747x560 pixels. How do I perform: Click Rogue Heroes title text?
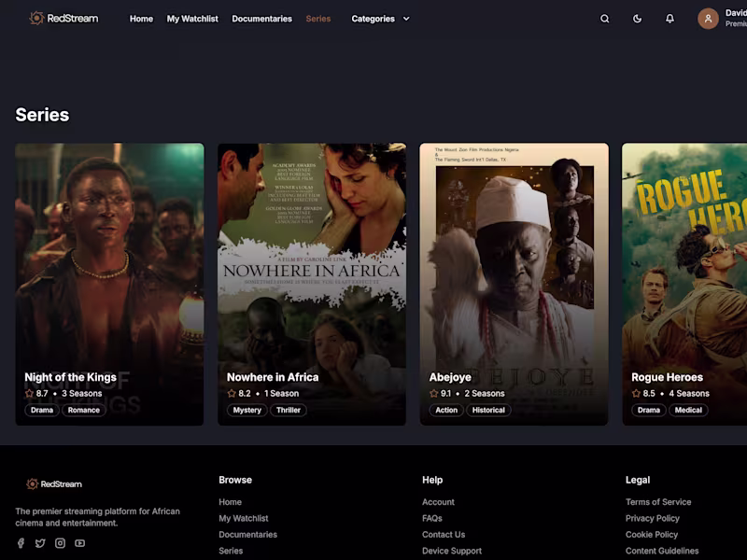667,377
